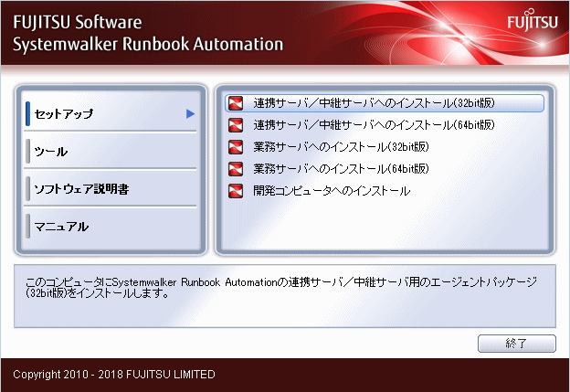This screenshot has height=392, width=570.
Task: Click installer icon for 連携サーバ／中継サーバ 32bit版
Action: [x=236, y=103]
